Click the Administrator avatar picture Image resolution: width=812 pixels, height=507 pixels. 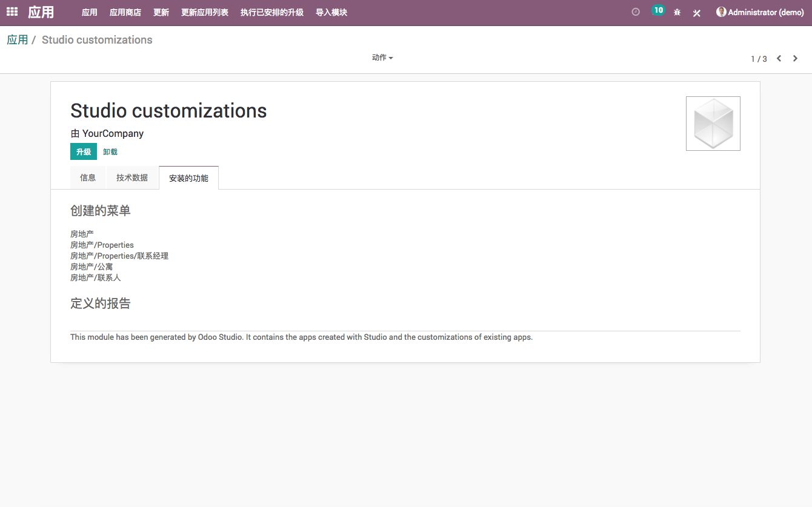[721, 12]
